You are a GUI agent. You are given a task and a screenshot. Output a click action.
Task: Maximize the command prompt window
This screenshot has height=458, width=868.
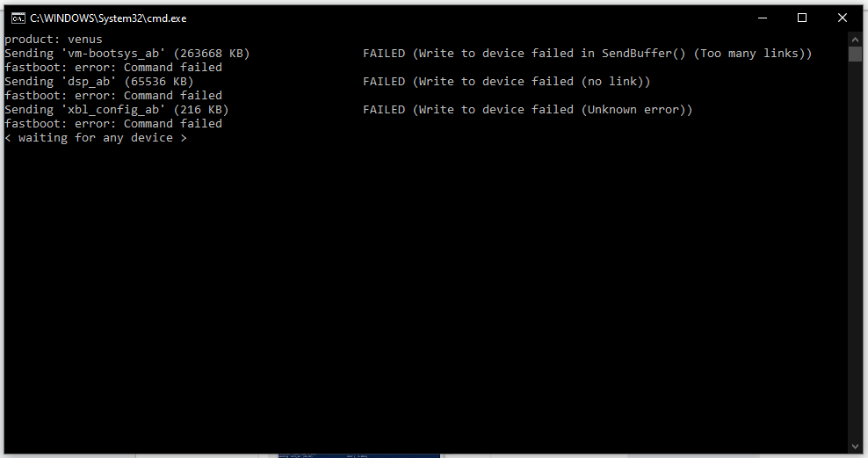point(801,18)
